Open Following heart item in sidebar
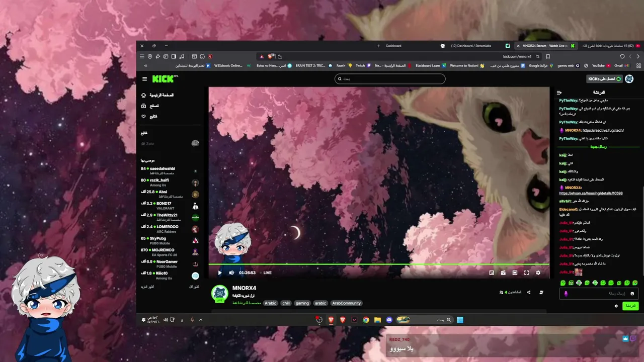 pyautogui.click(x=149, y=117)
